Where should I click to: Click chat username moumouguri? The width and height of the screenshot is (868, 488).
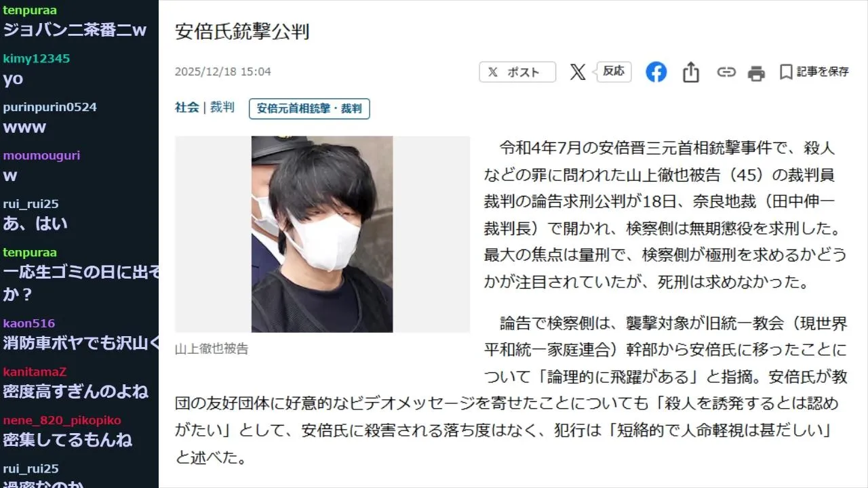(41, 155)
